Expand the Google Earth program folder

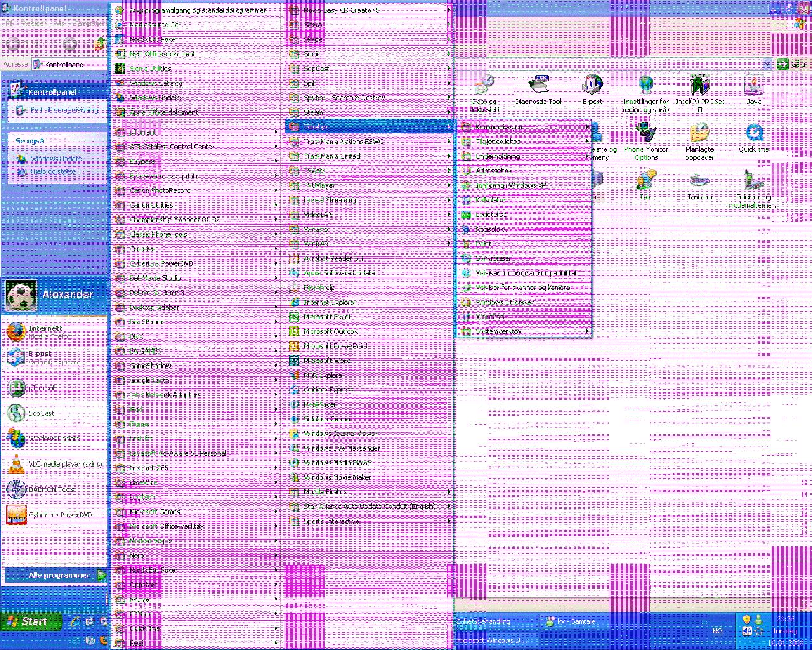tap(195, 380)
